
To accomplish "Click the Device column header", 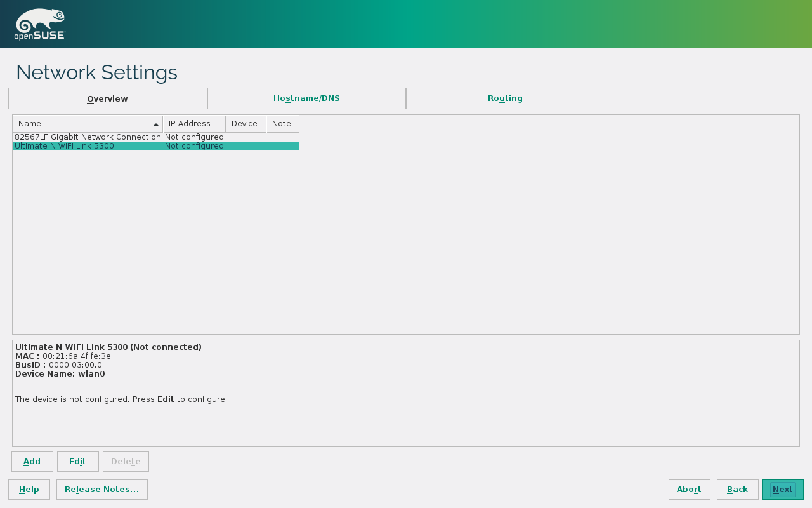I will point(245,124).
